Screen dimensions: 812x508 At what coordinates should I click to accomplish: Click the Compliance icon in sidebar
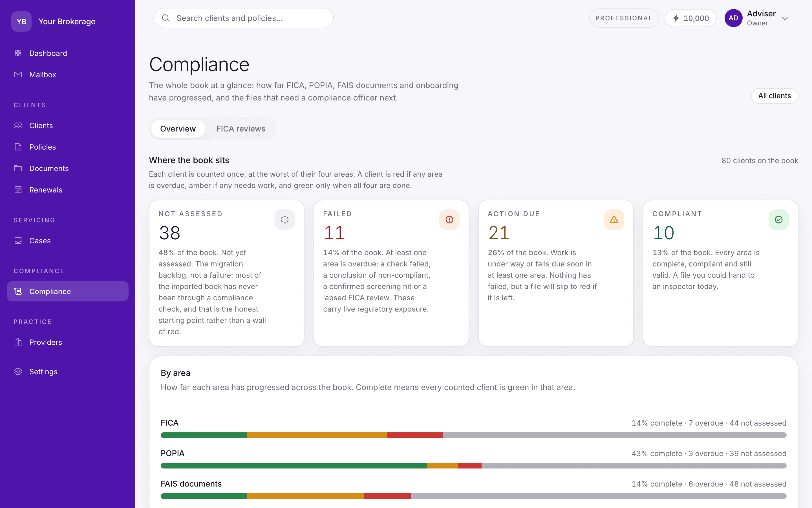pos(18,291)
